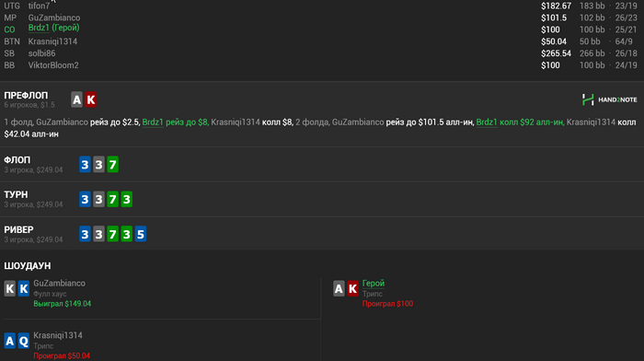Image resolution: width=644 pixels, height=361 pixels.
Task: Click the ФЛОП section heading
Action: pos(17,160)
